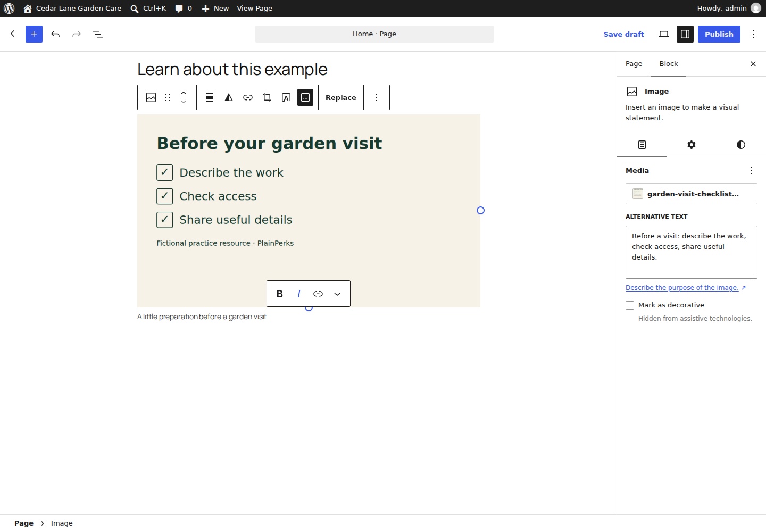
Task: Select the crop image tool
Action: click(267, 97)
